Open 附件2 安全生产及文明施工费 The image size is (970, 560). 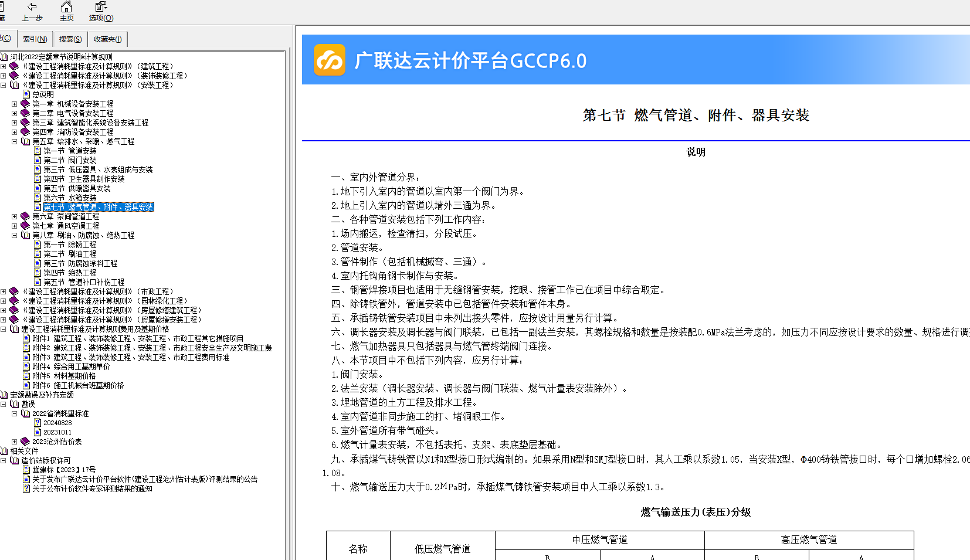coord(152,348)
